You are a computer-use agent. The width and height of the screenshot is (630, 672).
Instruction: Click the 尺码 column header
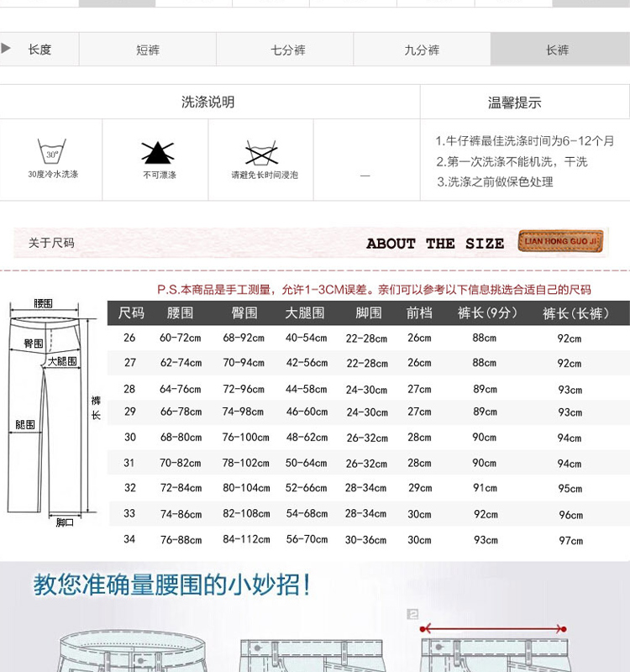(x=131, y=312)
